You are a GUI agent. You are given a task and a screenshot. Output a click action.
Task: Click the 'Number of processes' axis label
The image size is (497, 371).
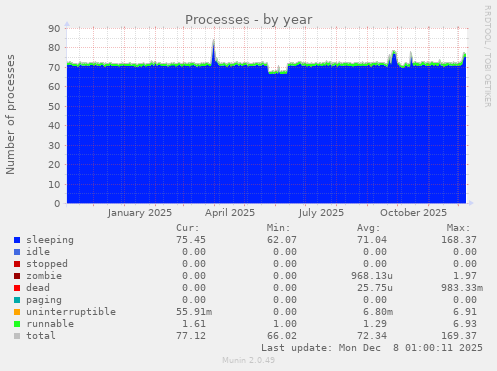coord(10,114)
